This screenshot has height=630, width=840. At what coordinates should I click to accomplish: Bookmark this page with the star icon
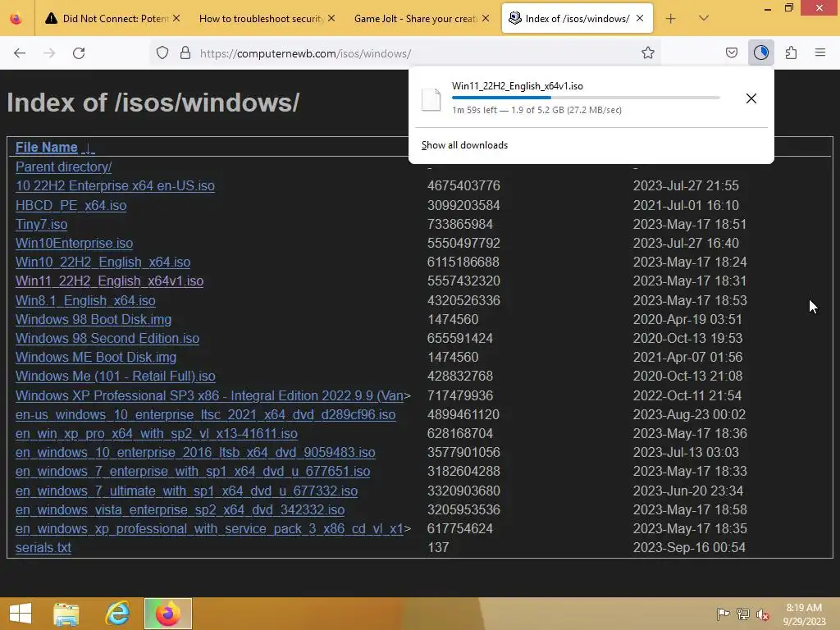[648, 53]
